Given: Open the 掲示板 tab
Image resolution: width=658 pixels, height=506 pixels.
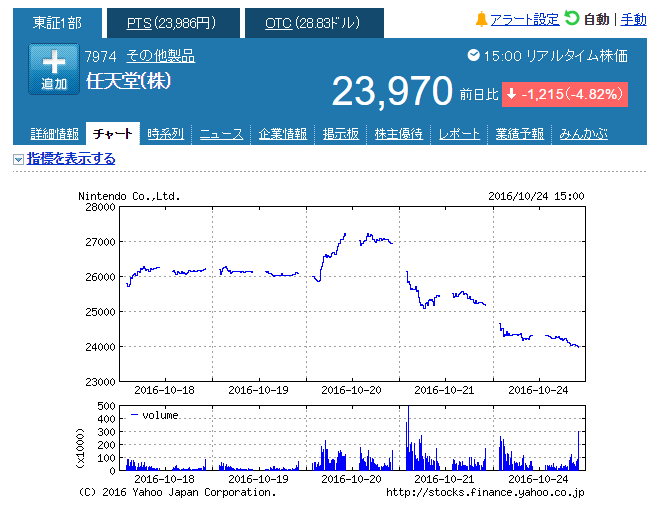Looking at the screenshot, I should pos(341,134).
